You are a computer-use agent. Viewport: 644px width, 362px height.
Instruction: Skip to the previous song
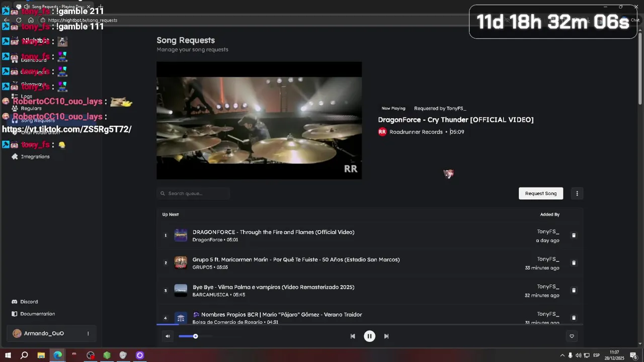pos(353,336)
